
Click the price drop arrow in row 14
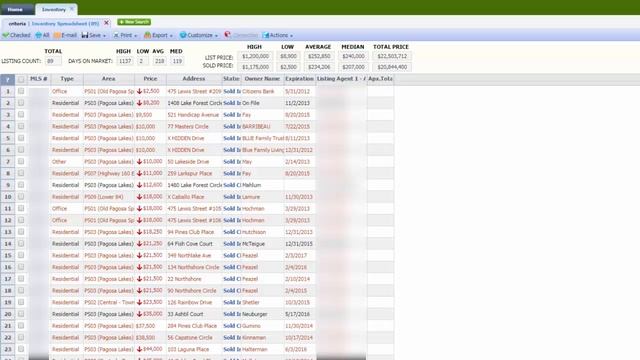click(x=139, y=244)
